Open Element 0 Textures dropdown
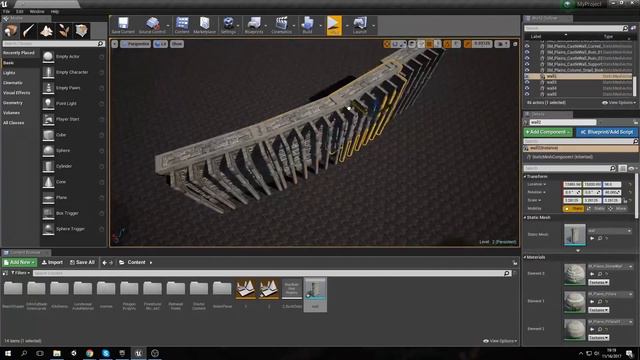Screen dimensions: 640x360 tap(598, 282)
